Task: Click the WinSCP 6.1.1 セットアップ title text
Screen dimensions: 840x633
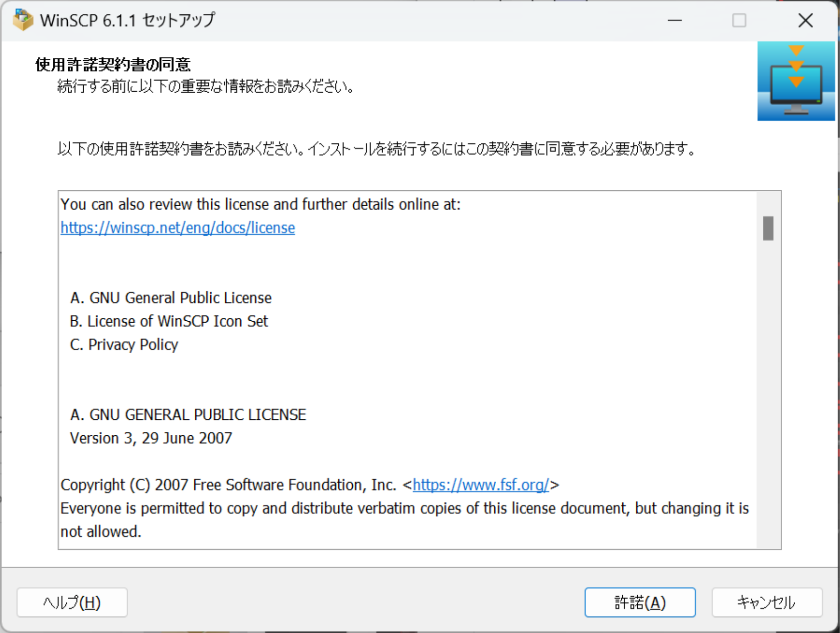Action: click(128, 20)
